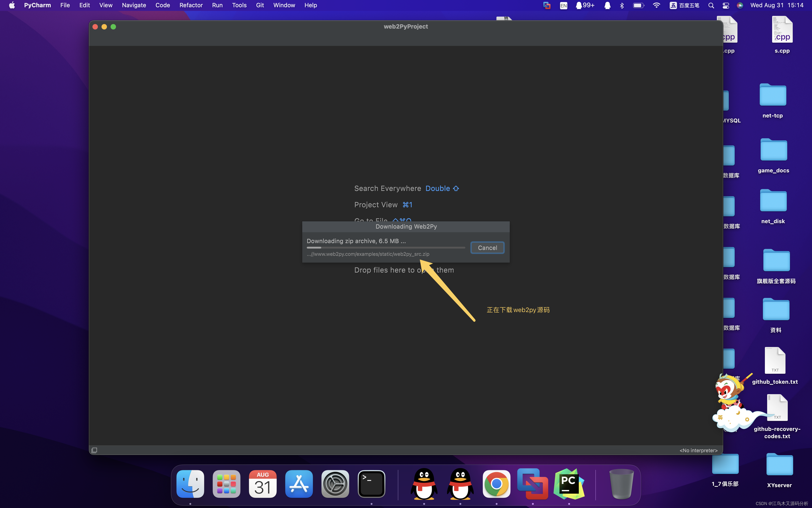
Task: Open the Navigate menu
Action: (134, 5)
